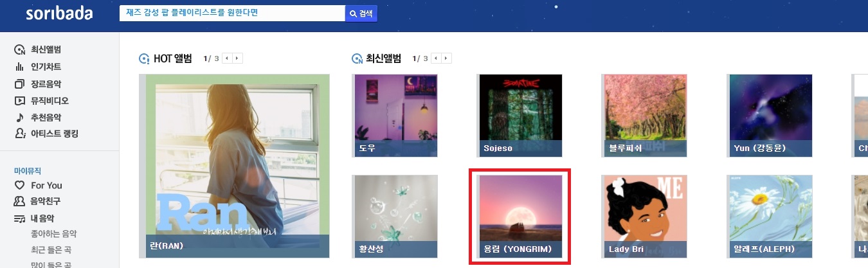Open the 용림 (YONGRIM) album thumbnail

click(x=520, y=217)
